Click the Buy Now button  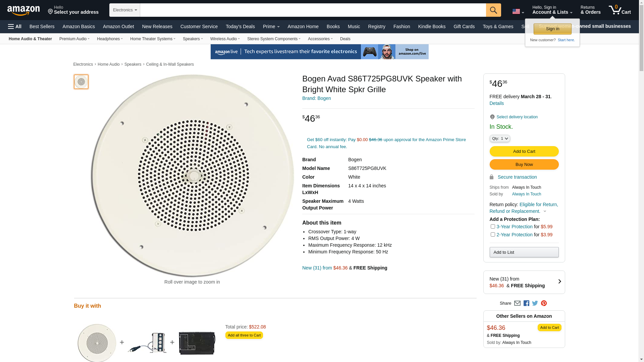[524, 165]
